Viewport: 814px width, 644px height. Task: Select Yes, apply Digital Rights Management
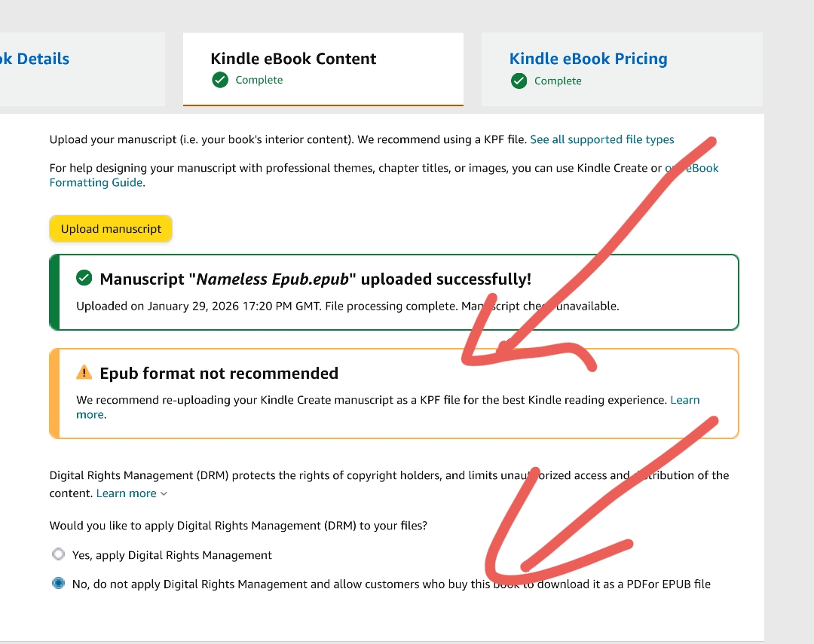tap(58, 554)
